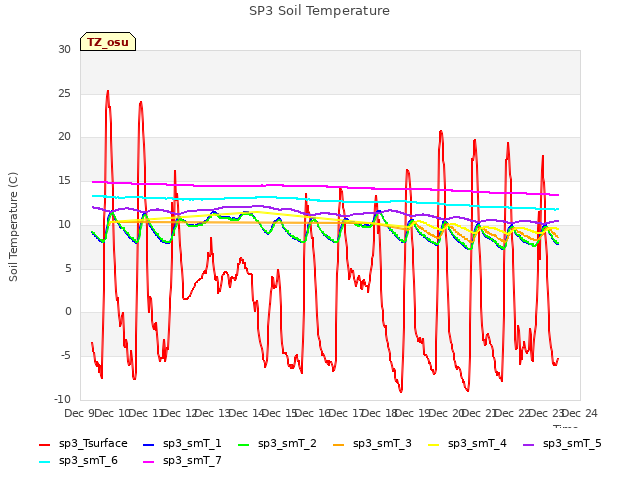Click the -5 y-axis tick label
Viewport: 640px width, 480px height.
coord(65,356)
